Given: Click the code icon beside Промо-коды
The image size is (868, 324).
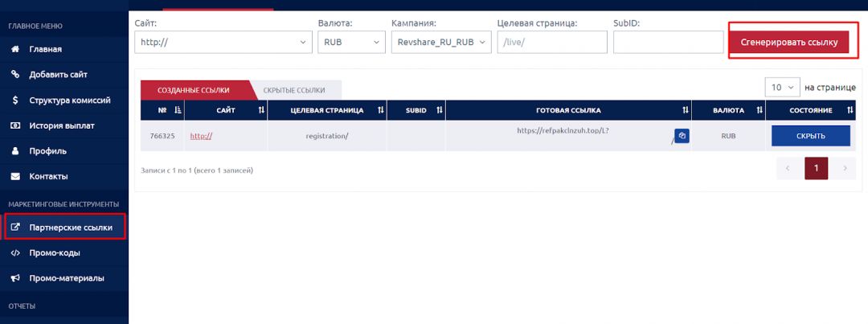Looking at the screenshot, I should (15, 253).
